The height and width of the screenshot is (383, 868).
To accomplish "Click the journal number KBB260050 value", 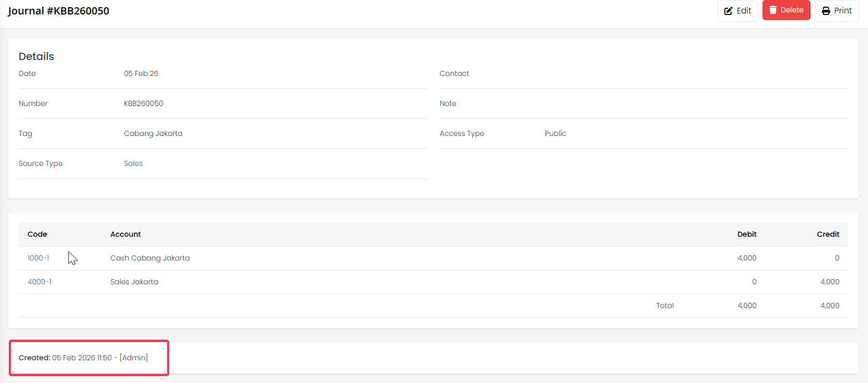I will click(143, 103).
